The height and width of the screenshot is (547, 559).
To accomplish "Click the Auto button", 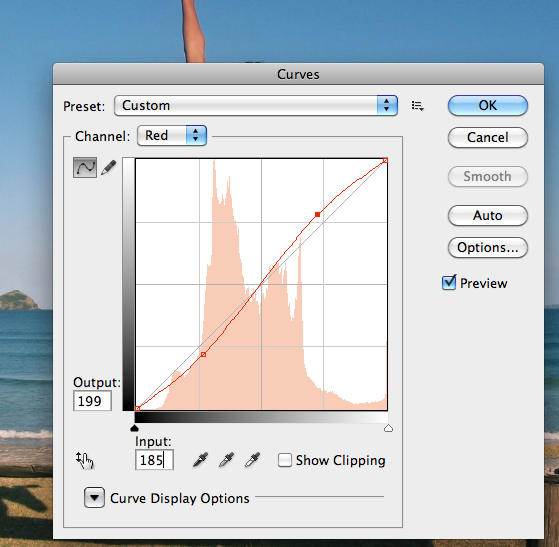I will pos(488,215).
